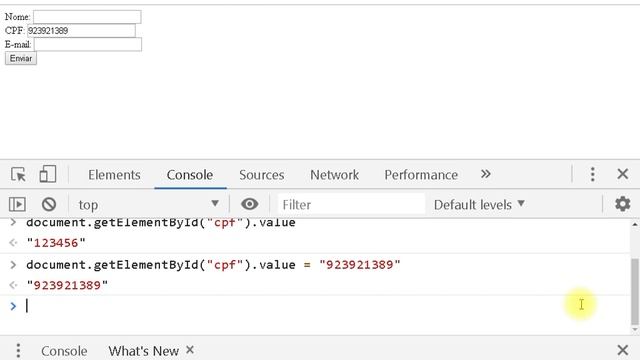Select the drawer Console tab

(x=64, y=351)
